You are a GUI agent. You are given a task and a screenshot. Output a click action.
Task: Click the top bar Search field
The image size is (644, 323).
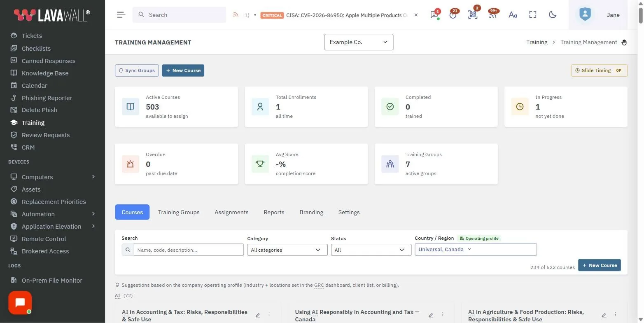179,15
